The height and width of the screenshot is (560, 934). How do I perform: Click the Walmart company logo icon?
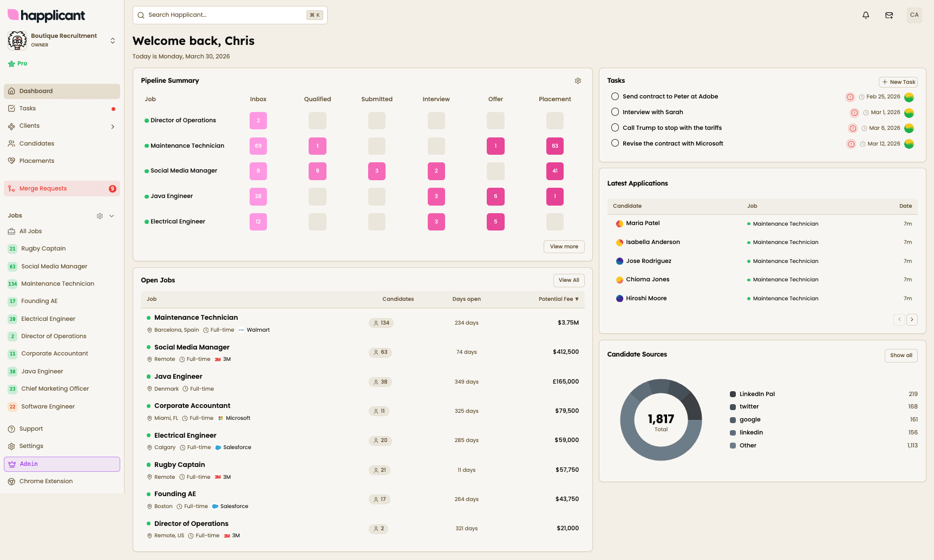click(241, 330)
